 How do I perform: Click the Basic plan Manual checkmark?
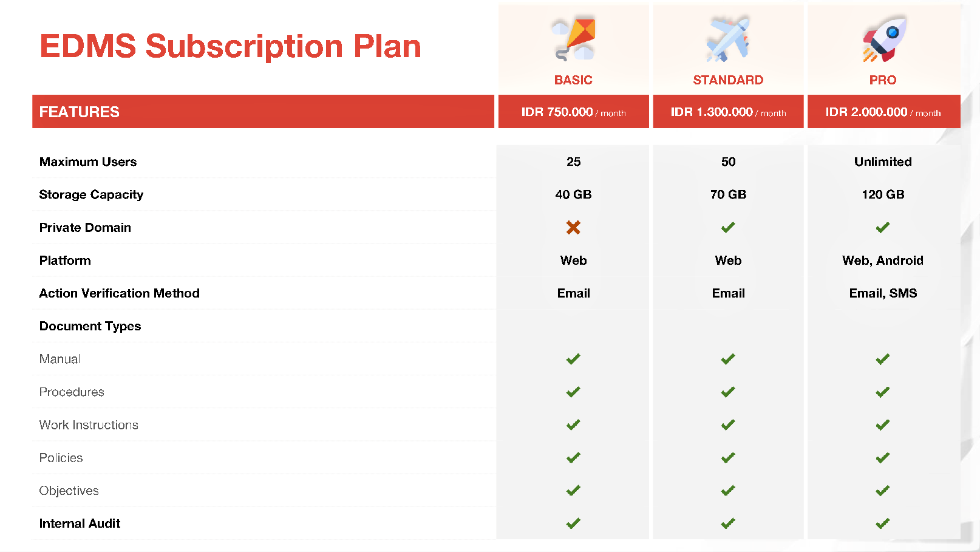[x=573, y=359]
